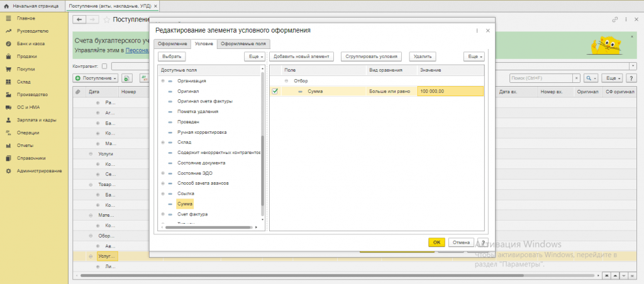Viewport: 644px width, 284px height.
Task: Open the Поступление create dropdown
Action: pos(96,78)
